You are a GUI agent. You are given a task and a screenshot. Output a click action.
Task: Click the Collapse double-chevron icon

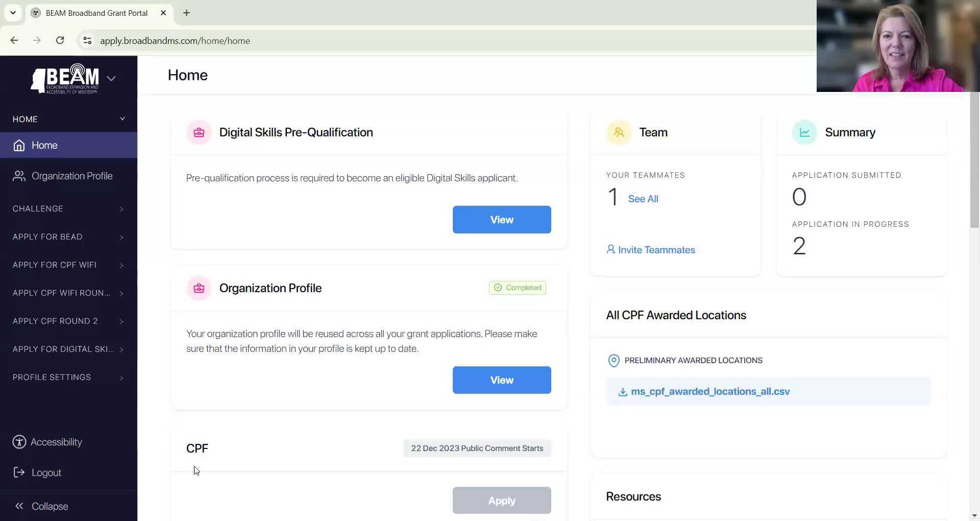pyautogui.click(x=19, y=506)
